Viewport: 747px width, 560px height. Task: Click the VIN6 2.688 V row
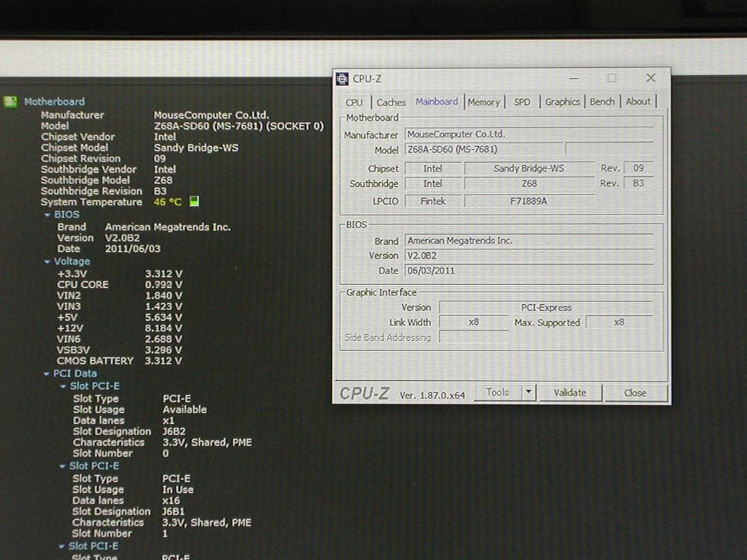click(120, 339)
